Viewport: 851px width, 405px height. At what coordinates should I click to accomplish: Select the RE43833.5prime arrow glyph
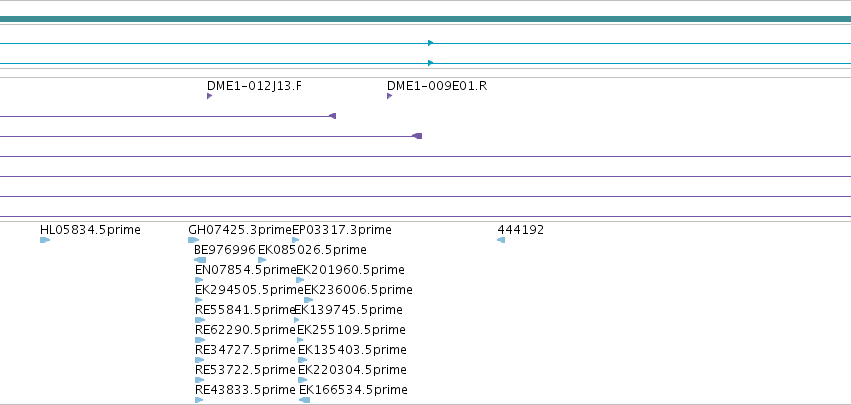(x=199, y=400)
